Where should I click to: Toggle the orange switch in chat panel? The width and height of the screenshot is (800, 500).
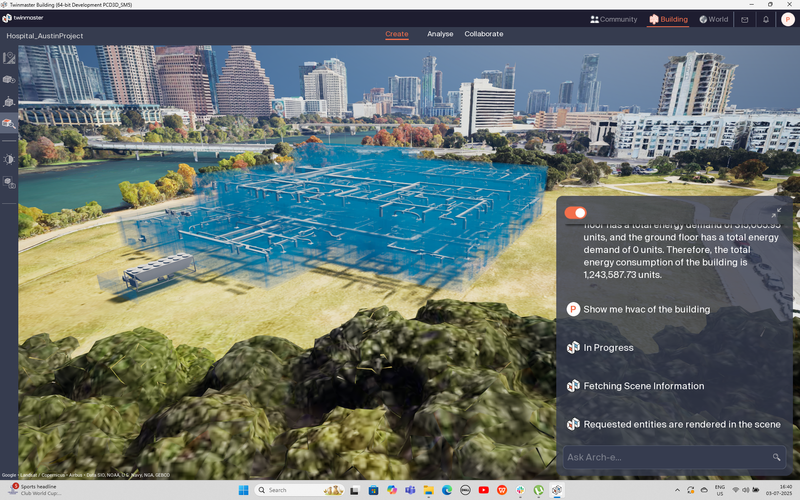click(x=575, y=213)
